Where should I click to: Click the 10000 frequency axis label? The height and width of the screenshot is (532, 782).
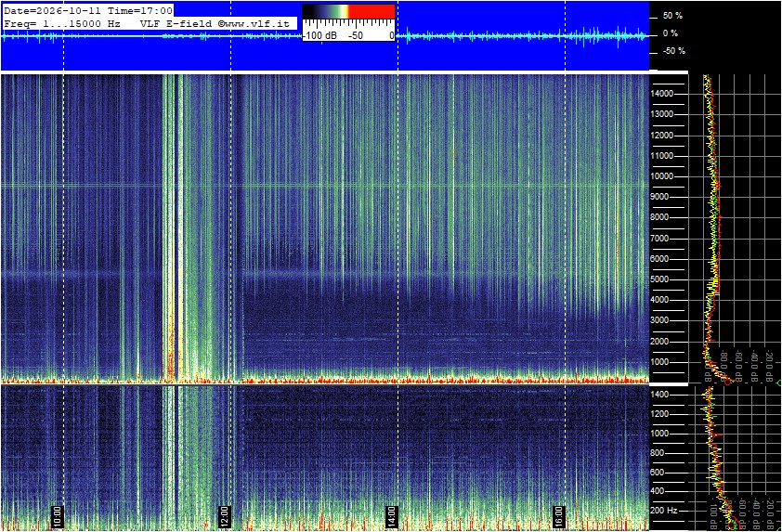pos(662,176)
